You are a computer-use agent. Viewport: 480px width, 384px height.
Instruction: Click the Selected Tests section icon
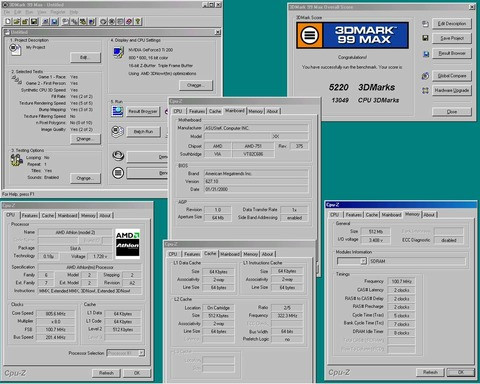pos(16,79)
